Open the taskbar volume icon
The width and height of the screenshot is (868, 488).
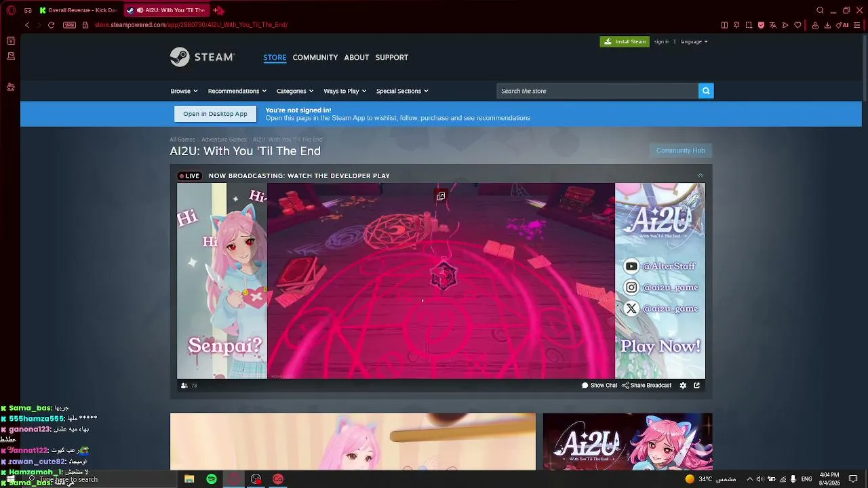(x=760, y=479)
